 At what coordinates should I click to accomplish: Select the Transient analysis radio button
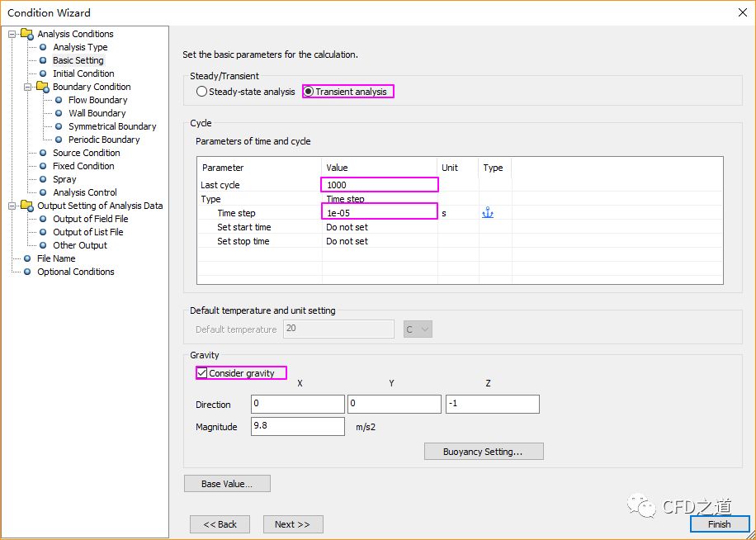coord(309,92)
